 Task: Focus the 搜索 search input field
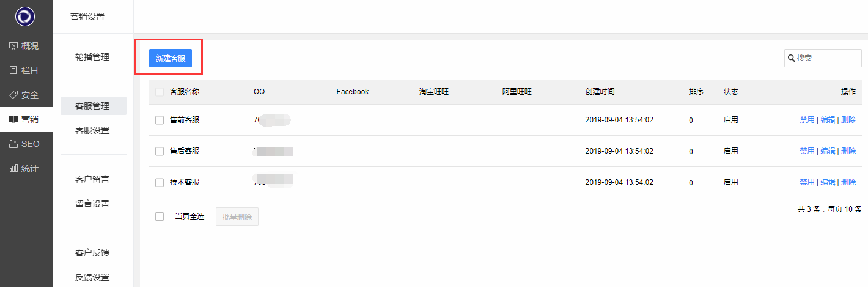(x=827, y=58)
